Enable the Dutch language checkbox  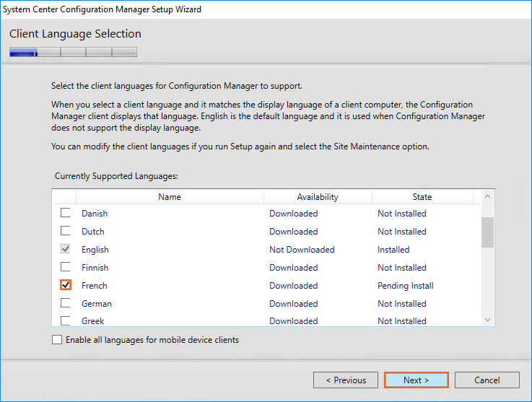[x=66, y=231]
